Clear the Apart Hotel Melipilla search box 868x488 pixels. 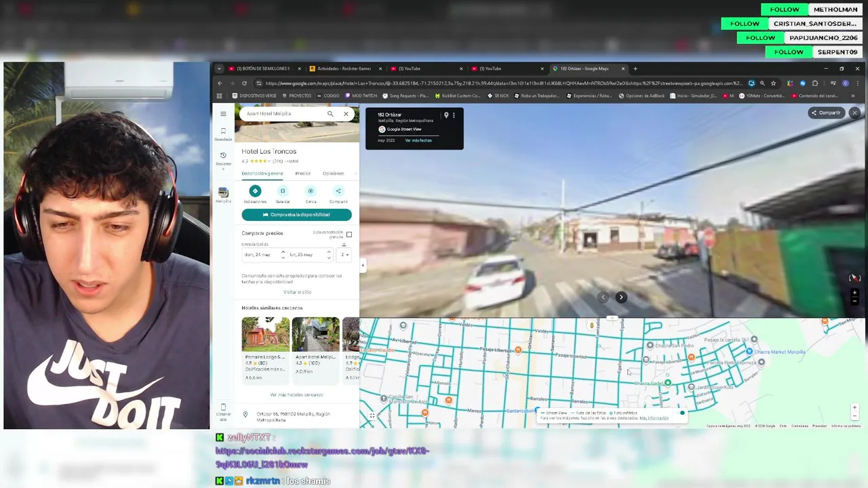tap(346, 114)
